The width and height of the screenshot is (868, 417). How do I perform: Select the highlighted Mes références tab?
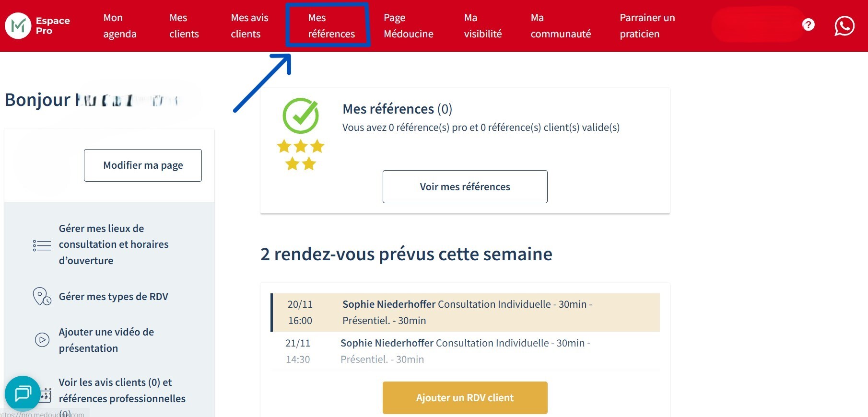point(331,26)
